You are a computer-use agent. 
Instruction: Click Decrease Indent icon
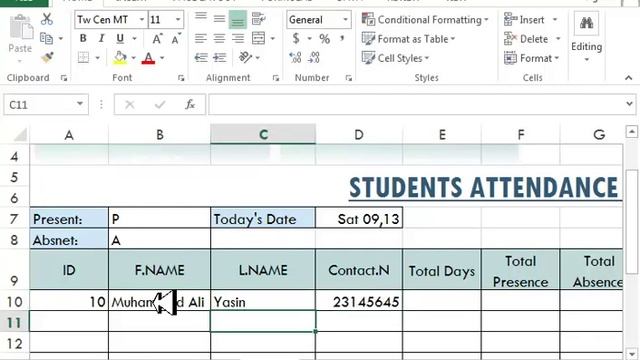[201, 58]
